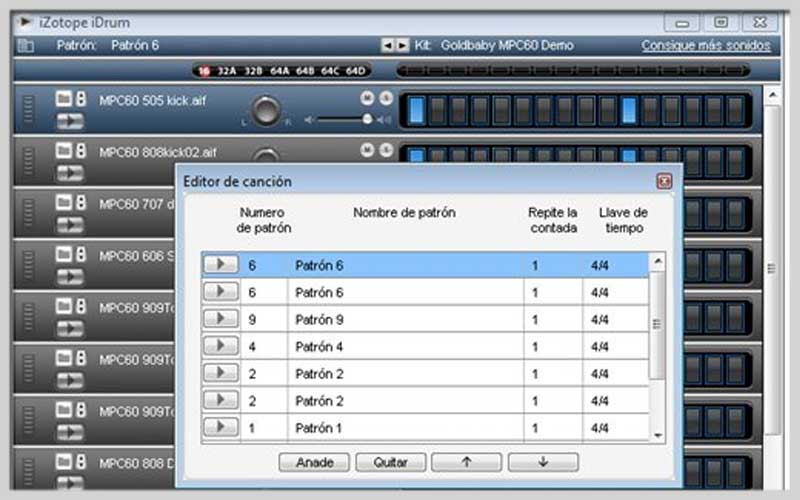Play the Patrón 1 row in song editor
This screenshot has width=800, height=500.
click(220, 427)
